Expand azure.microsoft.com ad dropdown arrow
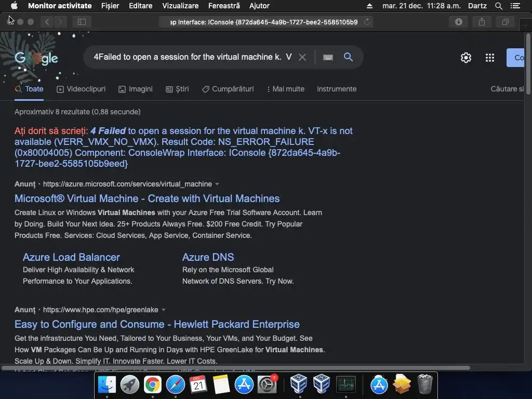The width and height of the screenshot is (532, 399). 217,184
